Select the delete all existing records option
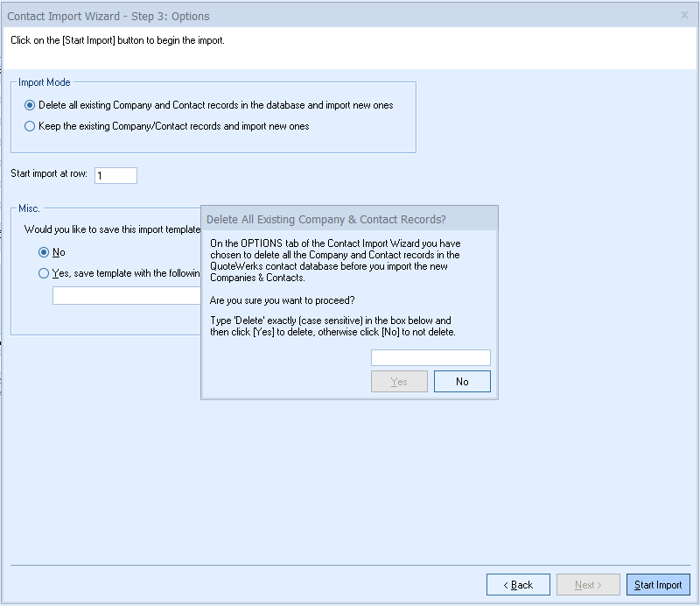700x606 pixels. [31, 105]
